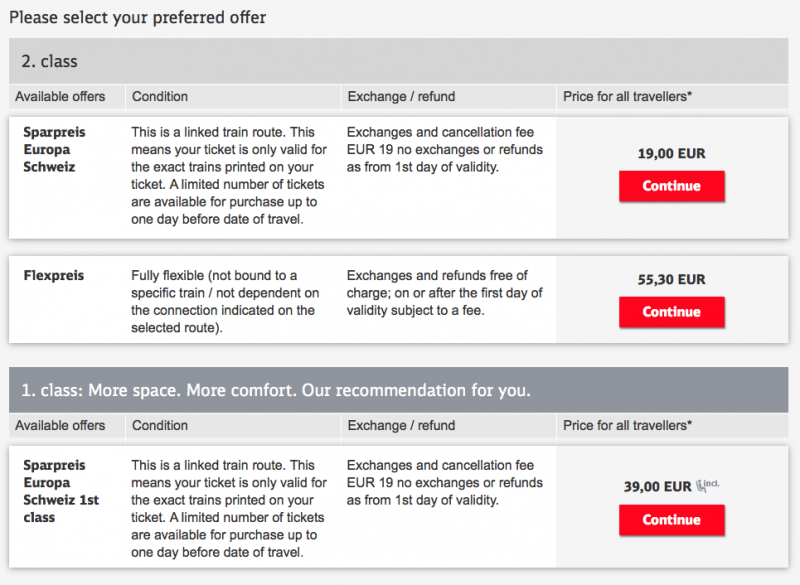Continue with the 39,00 EUR first class offer
The image size is (800, 585).
[671, 520]
